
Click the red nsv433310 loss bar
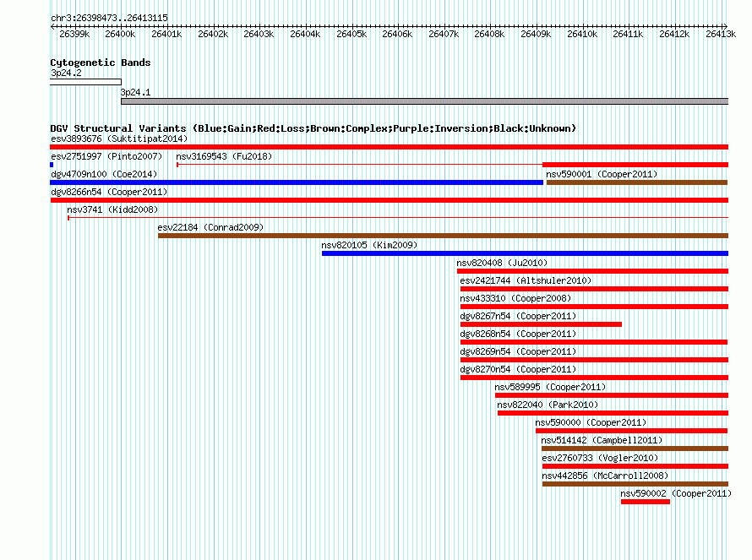(594, 307)
